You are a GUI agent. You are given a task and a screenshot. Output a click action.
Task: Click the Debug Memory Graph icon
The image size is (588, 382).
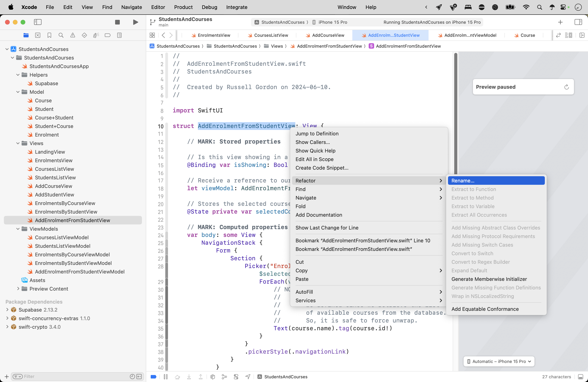click(224, 377)
